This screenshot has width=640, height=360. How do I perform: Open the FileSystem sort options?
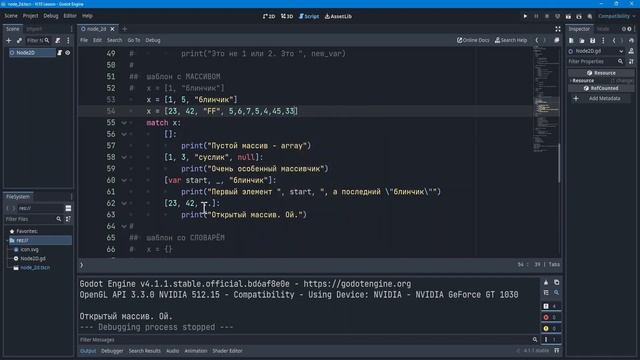68,219
